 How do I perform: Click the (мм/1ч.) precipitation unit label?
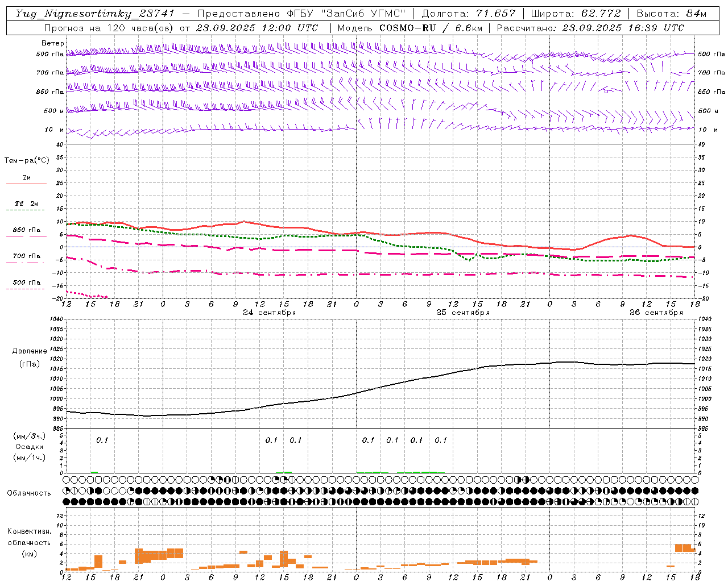coord(30,458)
